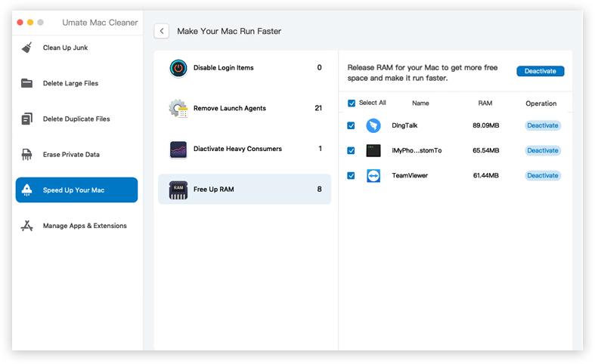Deactivate DingTalk from its row
Viewport: 595px width, 364px height.
(x=542, y=126)
